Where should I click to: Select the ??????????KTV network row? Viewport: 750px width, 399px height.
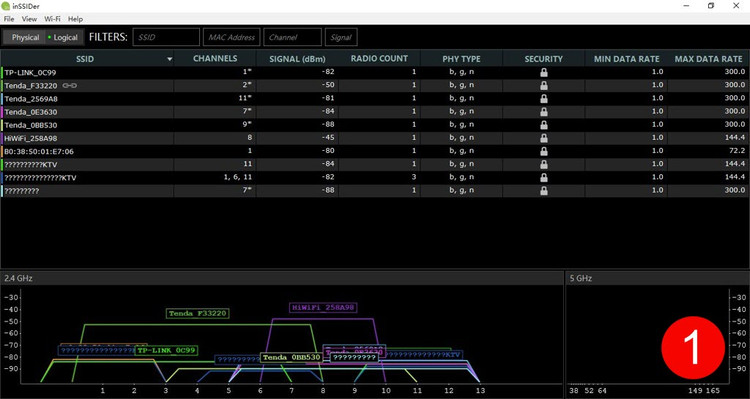coord(375,165)
